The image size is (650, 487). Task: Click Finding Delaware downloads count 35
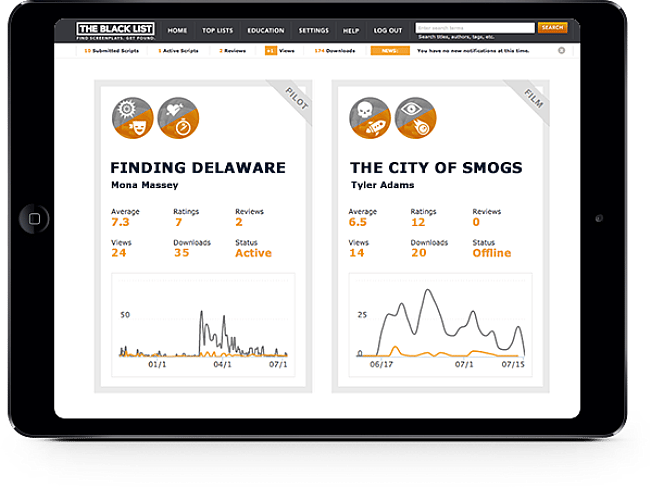click(x=182, y=253)
